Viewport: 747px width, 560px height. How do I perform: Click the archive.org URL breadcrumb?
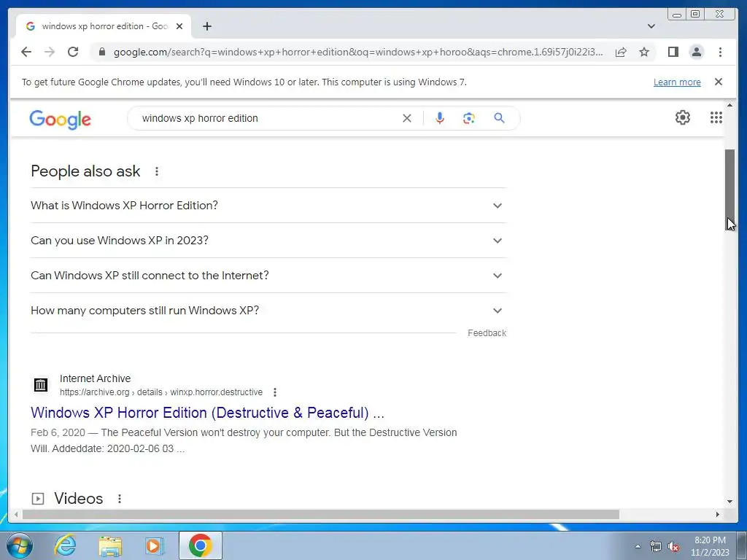161,392
